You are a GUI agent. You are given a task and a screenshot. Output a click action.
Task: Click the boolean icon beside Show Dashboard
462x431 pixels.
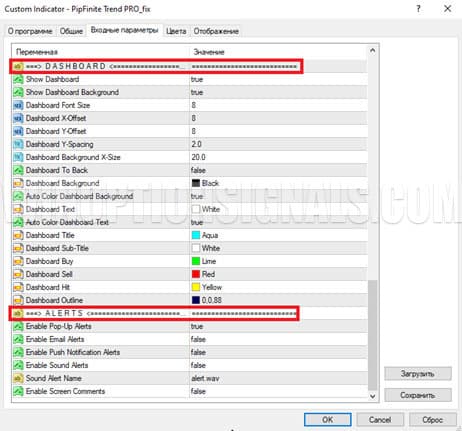pyautogui.click(x=18, y=79)
